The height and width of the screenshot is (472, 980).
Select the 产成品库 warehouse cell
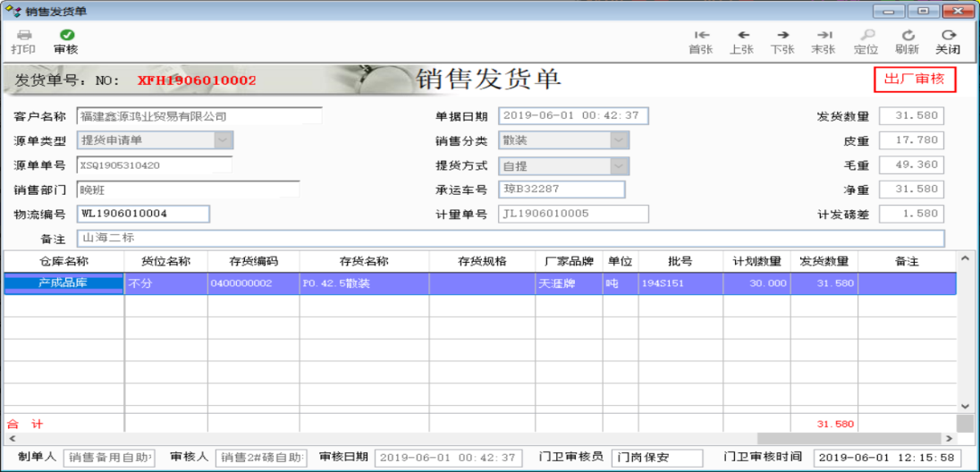point(63,283)
